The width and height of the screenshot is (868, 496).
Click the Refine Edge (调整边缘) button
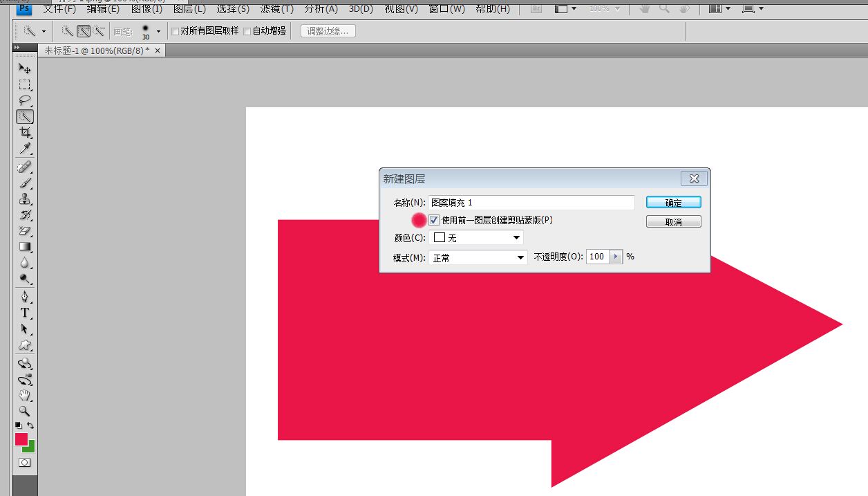coord(328,31)
